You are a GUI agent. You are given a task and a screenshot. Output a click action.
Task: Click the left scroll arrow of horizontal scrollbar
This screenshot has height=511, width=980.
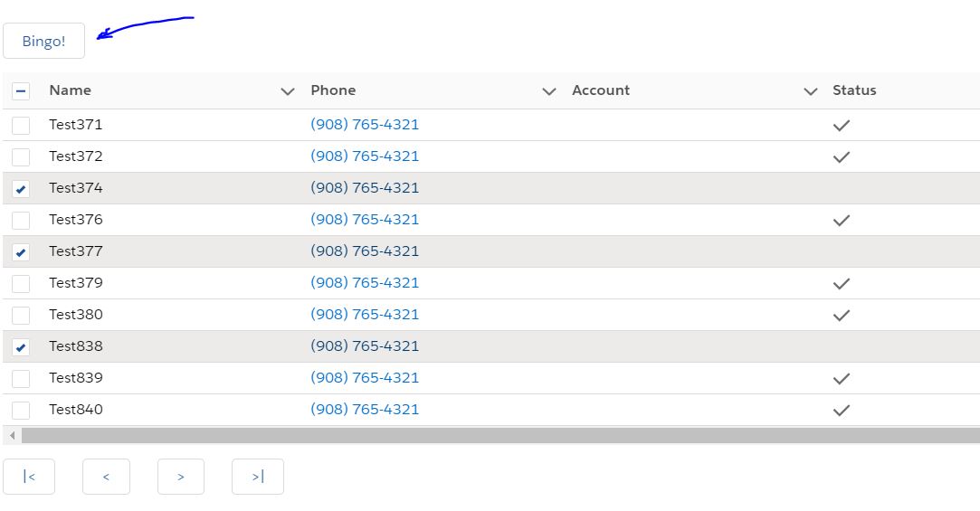12,436
